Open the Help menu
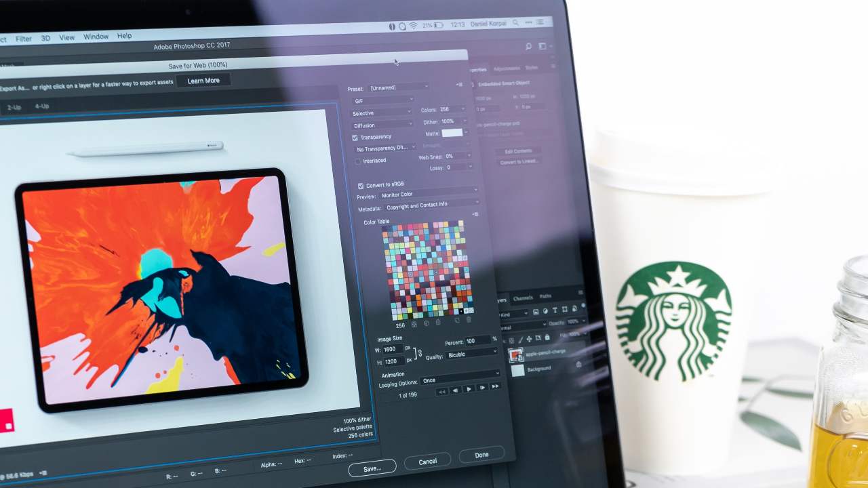 click(124, 35)
